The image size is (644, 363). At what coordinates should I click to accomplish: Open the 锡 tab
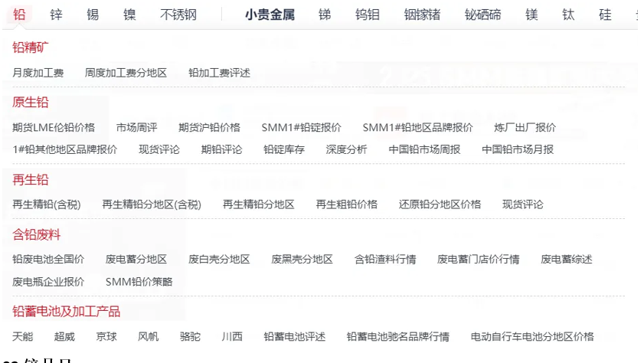pyautogui.click(x=93, y=15)
